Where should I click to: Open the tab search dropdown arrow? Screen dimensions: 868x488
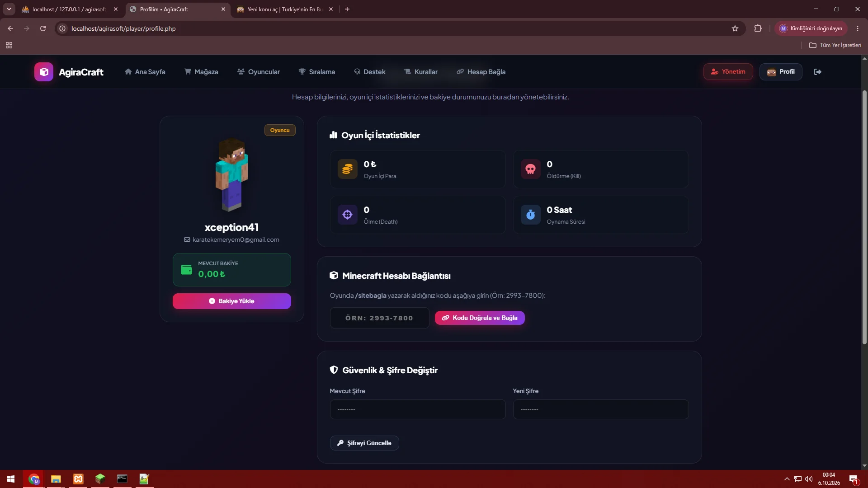click(x=9, y=9)
